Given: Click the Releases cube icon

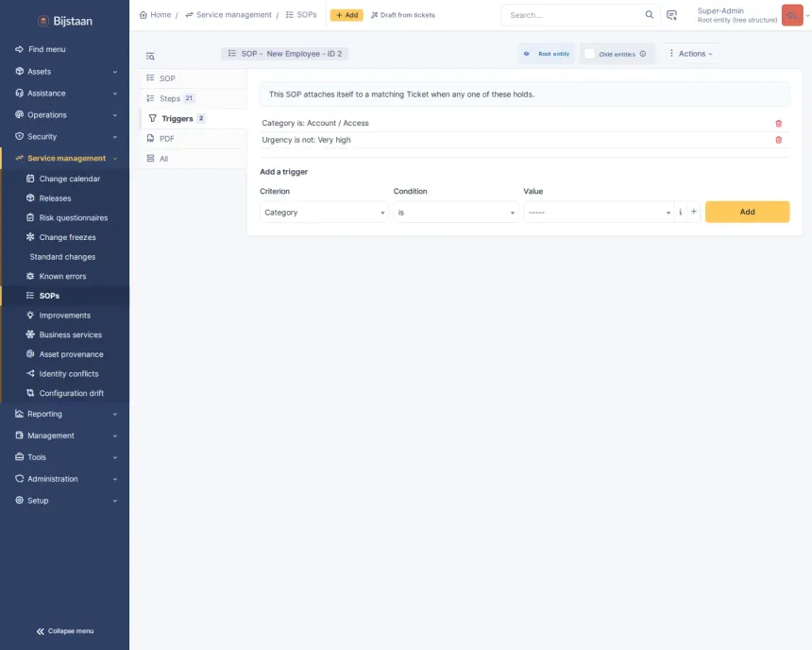Looking at the screenshot, I should click(x=30, y=198).
